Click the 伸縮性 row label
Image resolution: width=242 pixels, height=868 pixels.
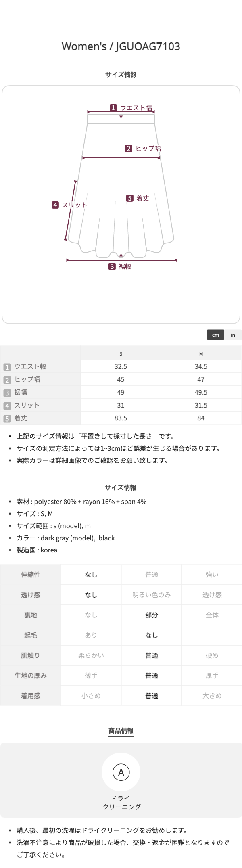31,575
